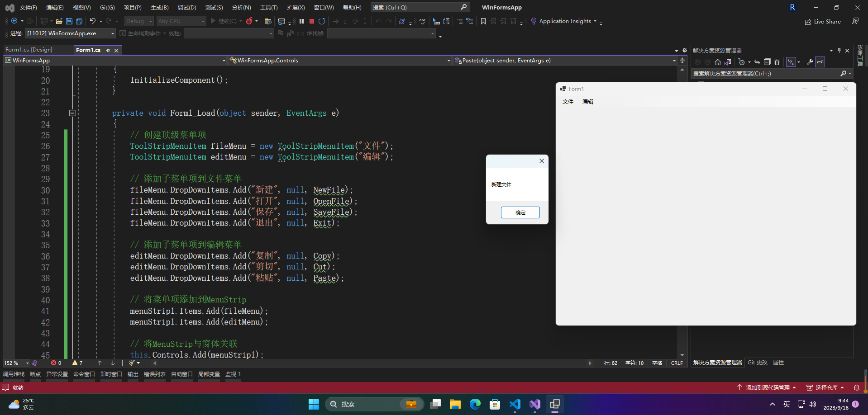Stop debugging with the red square icon
The image size is (868, 415).
point(312,21)
